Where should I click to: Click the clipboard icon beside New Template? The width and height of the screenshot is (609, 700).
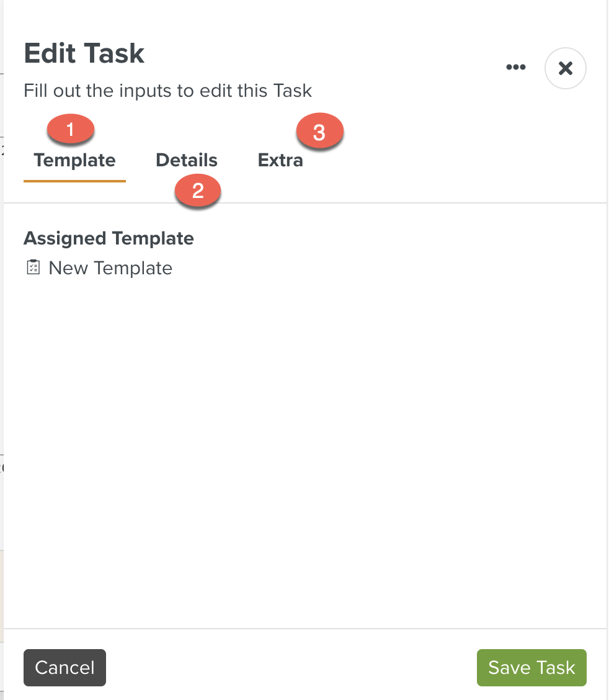tap(33, 267)
